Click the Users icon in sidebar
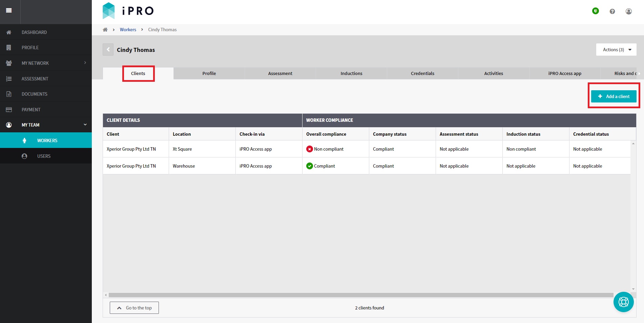Image resolution: width=644 pixels, height=323 pixels. pyautogui.click(x=24, y=156)
